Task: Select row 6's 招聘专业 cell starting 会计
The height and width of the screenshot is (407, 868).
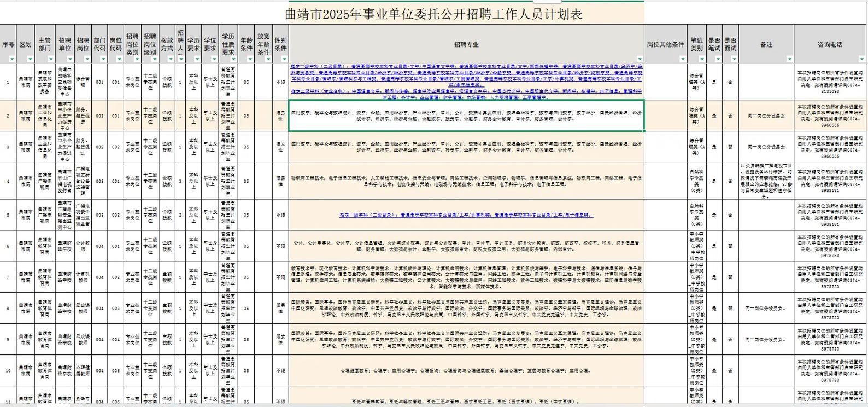Action: [x=466, y=246]
